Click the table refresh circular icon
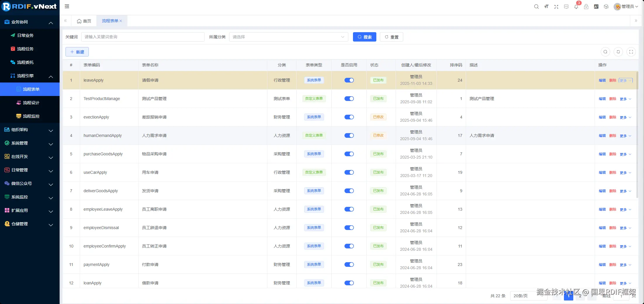The image size is (644, 304). pos(618,52)
